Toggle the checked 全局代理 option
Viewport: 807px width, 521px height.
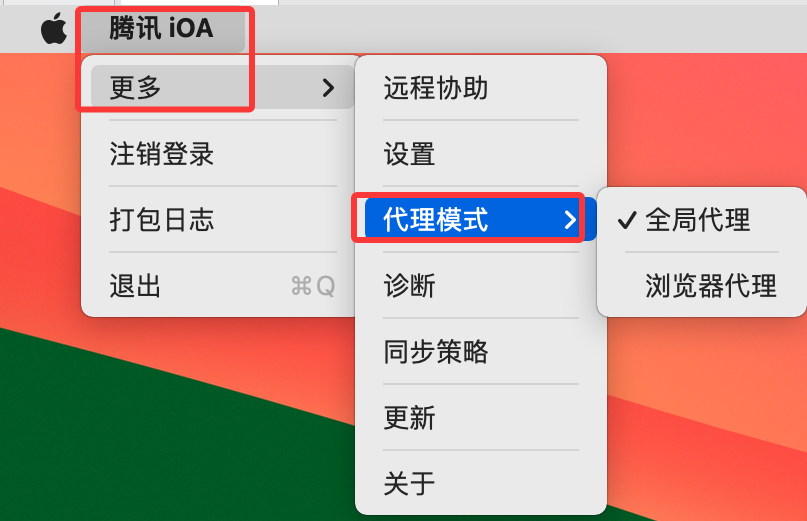[702, 219]
